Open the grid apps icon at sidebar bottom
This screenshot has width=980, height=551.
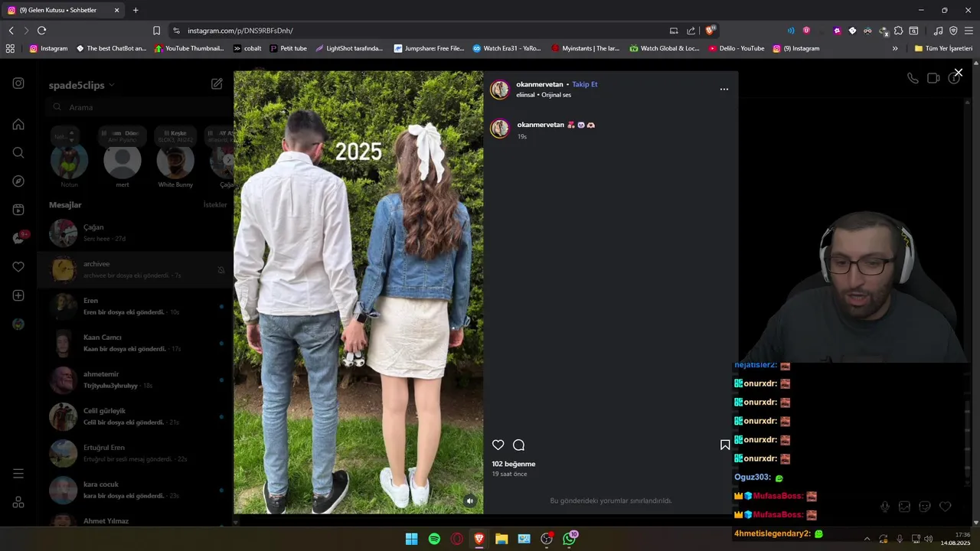coord(18,503)
